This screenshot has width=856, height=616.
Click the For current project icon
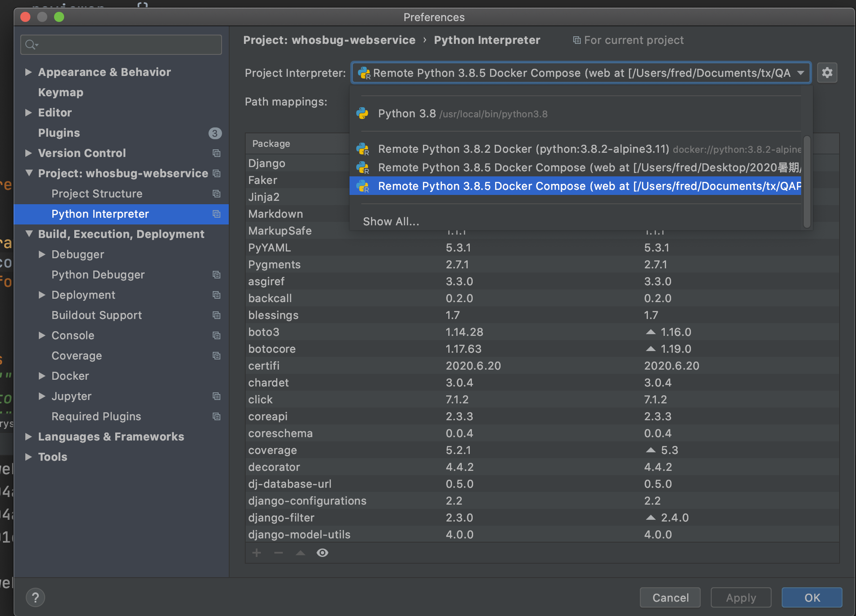(577, 40)
